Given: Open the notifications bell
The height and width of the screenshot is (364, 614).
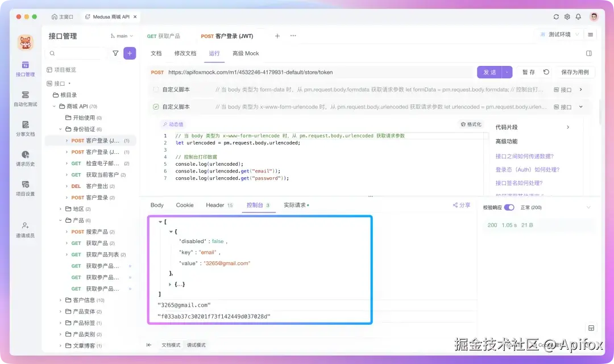Looking at the screenshot, I should pyautogui.click(x=578, y=17).
